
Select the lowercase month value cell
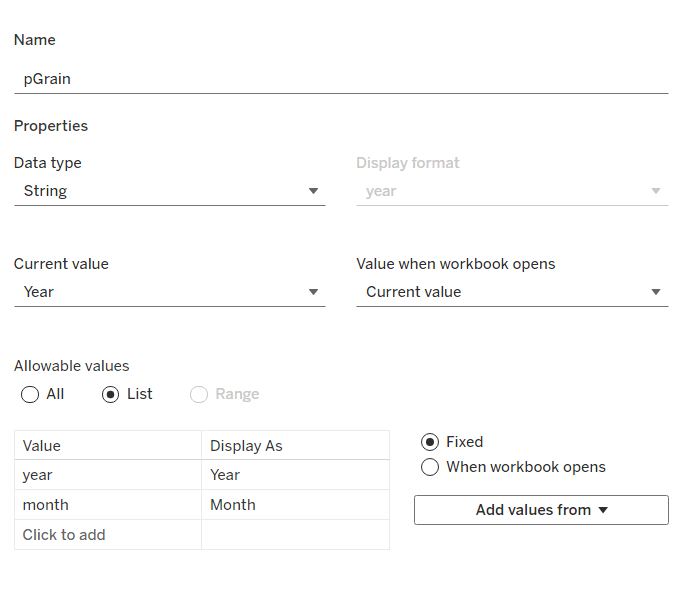pos(108,505)
